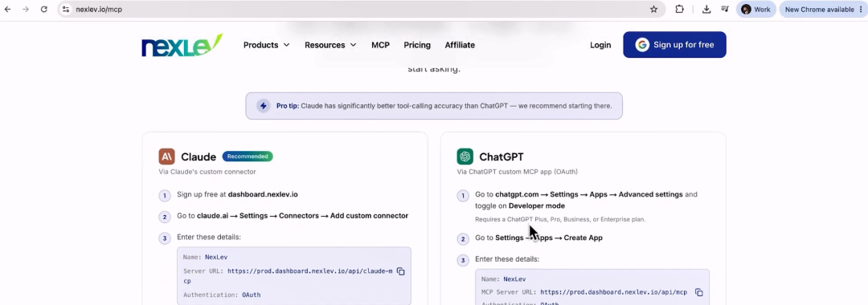Copy the Claude Server URL with copy icon
868x305 pixels.
(x=401, y=271)
